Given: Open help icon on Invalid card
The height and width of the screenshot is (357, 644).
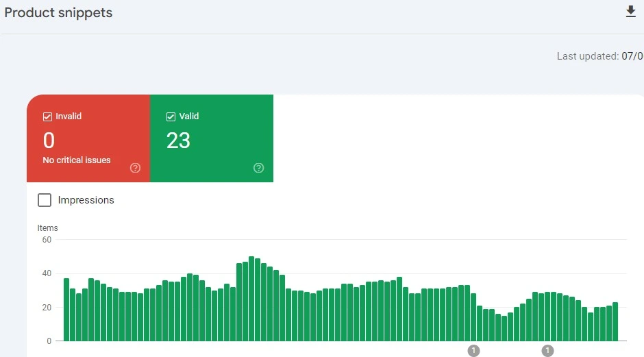Looking at the screenshot, I should tap(135, 168).
